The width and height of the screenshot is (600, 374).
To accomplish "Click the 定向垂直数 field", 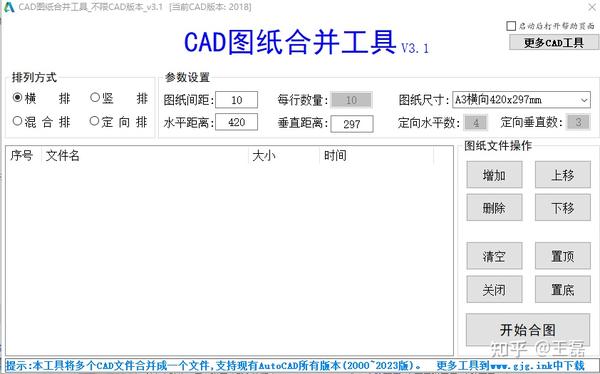I will 578,122.
